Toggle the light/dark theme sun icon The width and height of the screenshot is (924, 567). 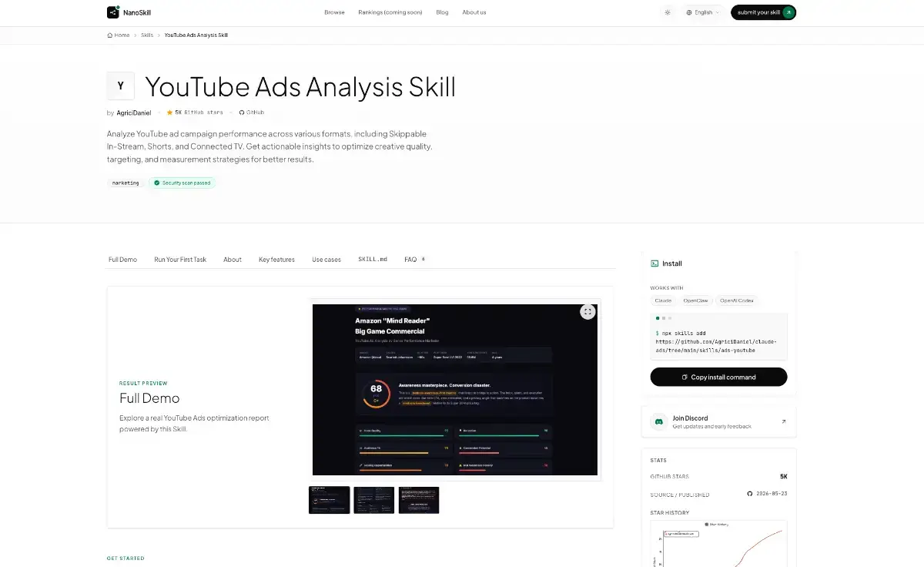coord(667,12)
